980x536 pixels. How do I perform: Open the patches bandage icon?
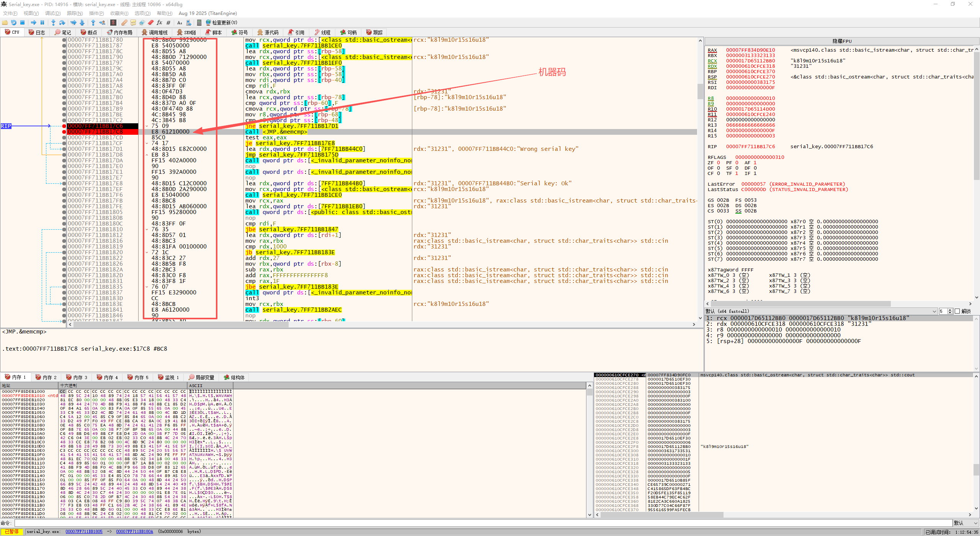[124, 23]
